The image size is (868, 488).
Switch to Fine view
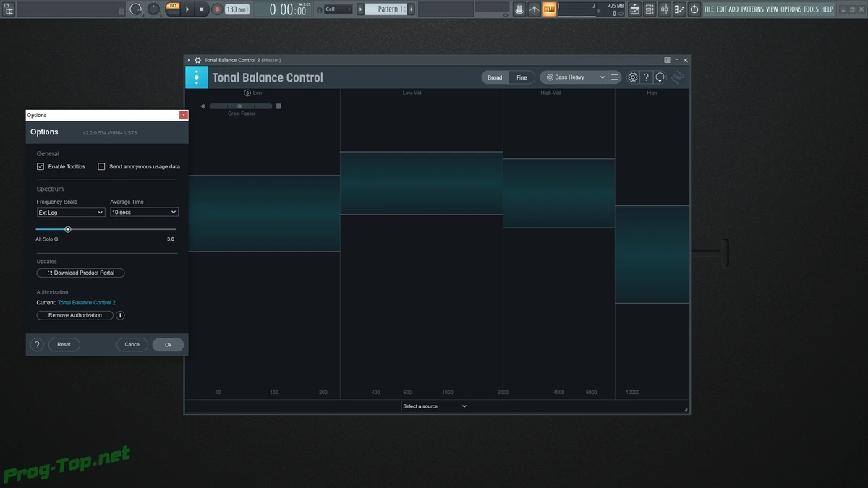(522, 77)
